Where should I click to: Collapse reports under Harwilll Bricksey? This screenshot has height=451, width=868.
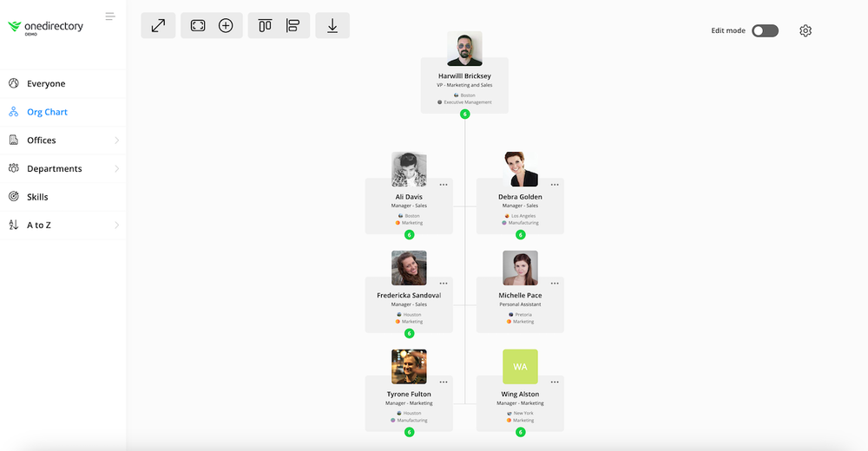464,114
